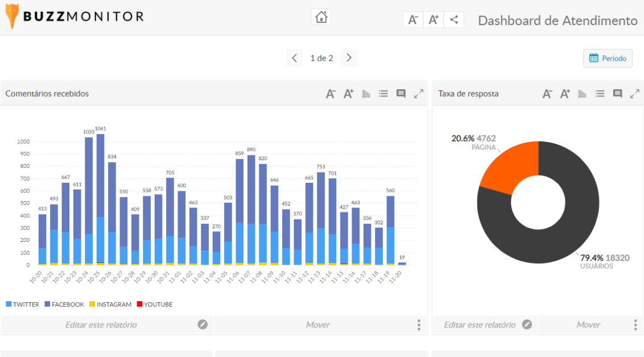Open comment icon on Taxa de resposta
Image resolution: width=644 pixels, height=357 pixels.
coord(617,94)
